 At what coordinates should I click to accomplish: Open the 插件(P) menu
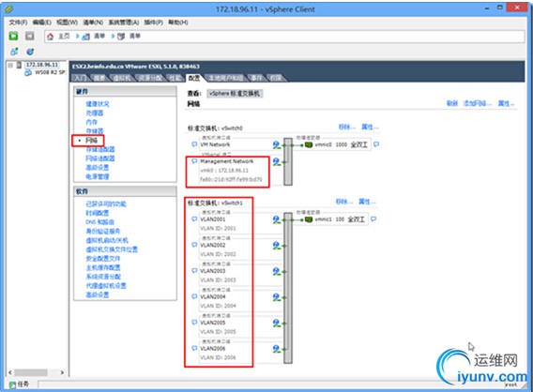tap(154, 23)
